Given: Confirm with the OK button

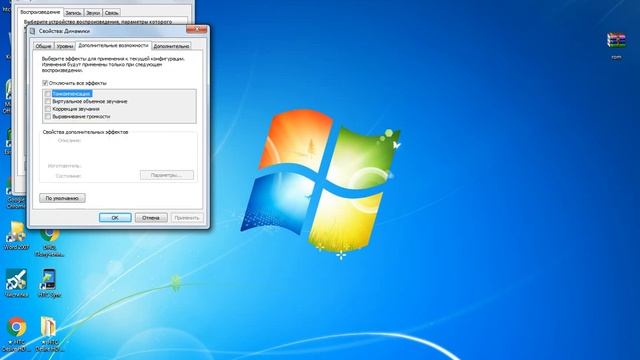Looking at the screenshot, I should tap(115, 218).
